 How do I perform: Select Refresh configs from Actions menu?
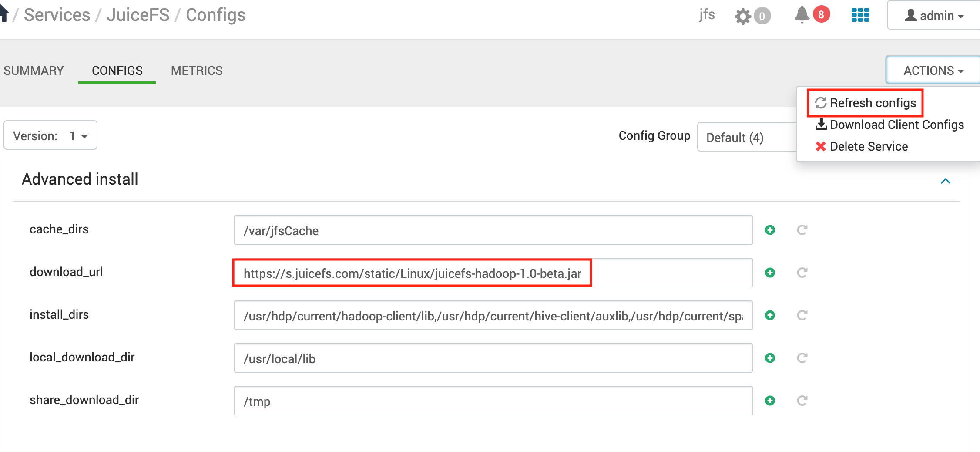(x=865, y=103)
